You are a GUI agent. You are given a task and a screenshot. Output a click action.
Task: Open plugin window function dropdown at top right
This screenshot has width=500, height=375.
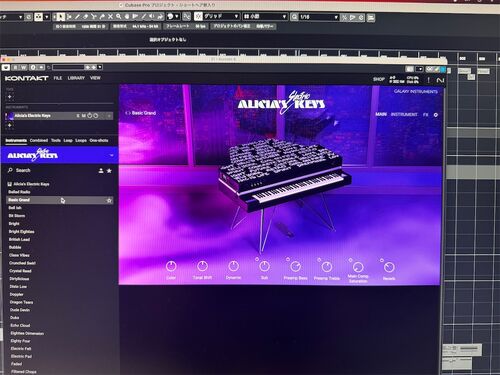point(419,69)
